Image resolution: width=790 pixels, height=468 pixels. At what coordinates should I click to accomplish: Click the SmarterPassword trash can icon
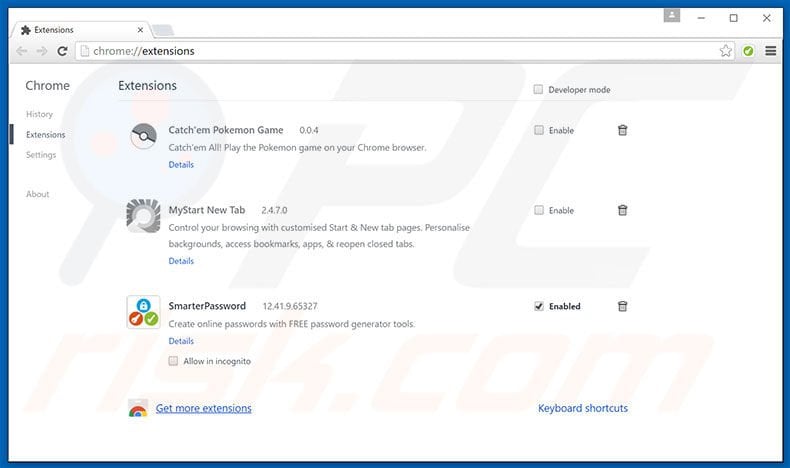tap(622, 306)
